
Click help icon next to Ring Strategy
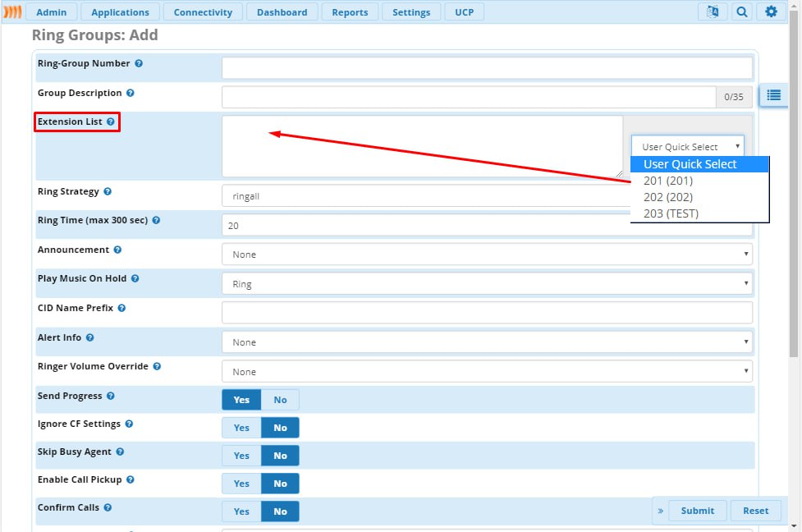point(108,192)
